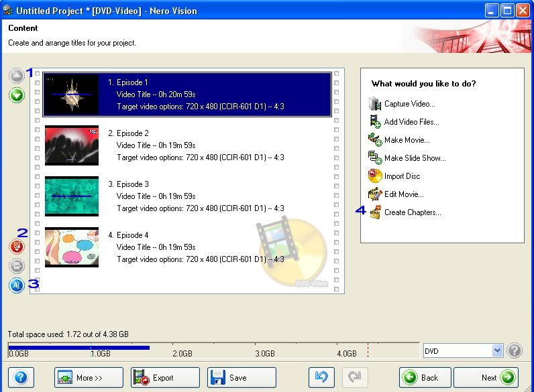This screenshot has width=534, height=392.
Task: Click the greyed Redo arrow button
Action: (355, 378)
